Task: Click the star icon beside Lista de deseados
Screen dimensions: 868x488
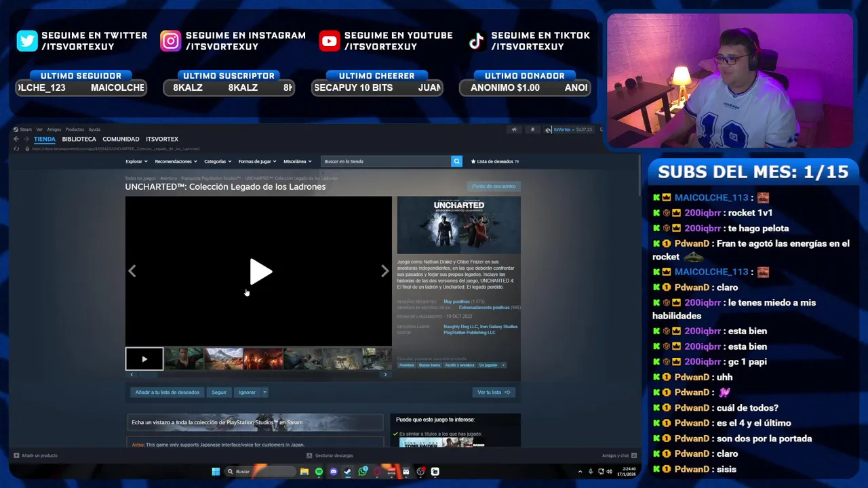Action: 473,161
